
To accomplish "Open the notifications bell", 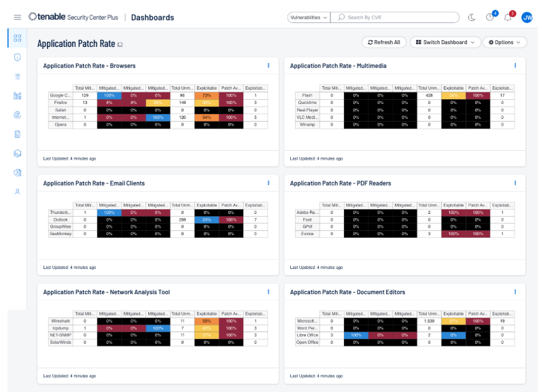I will pyautogui.click(x=507, y=17).
